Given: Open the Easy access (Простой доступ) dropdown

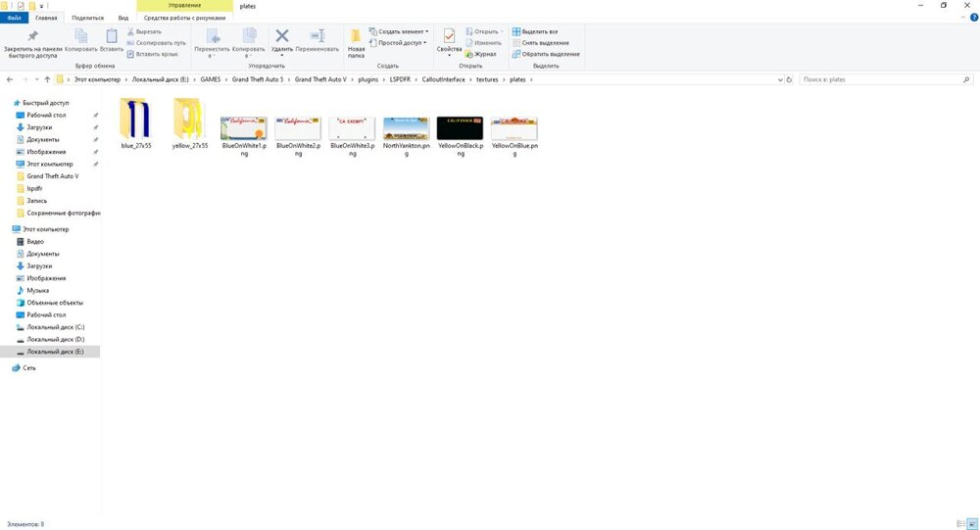Looking at the screenshot, I should tap(398, 42).
